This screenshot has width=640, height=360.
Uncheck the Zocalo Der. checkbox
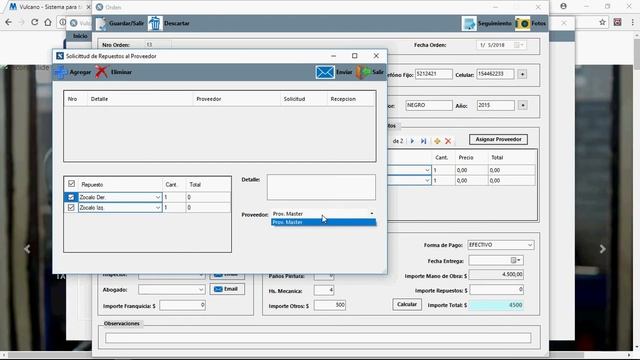click(x=71, y=197)
